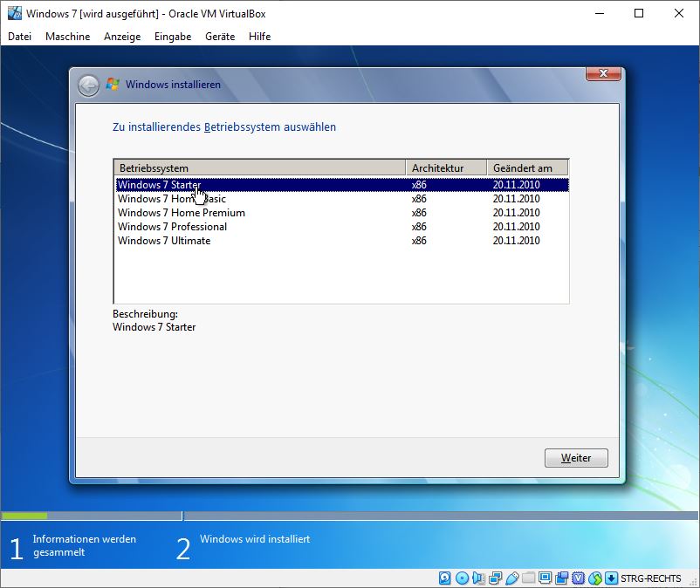
Task: Open the shared folders status icon
Action: pyautogui.click(x=528, y=578)
